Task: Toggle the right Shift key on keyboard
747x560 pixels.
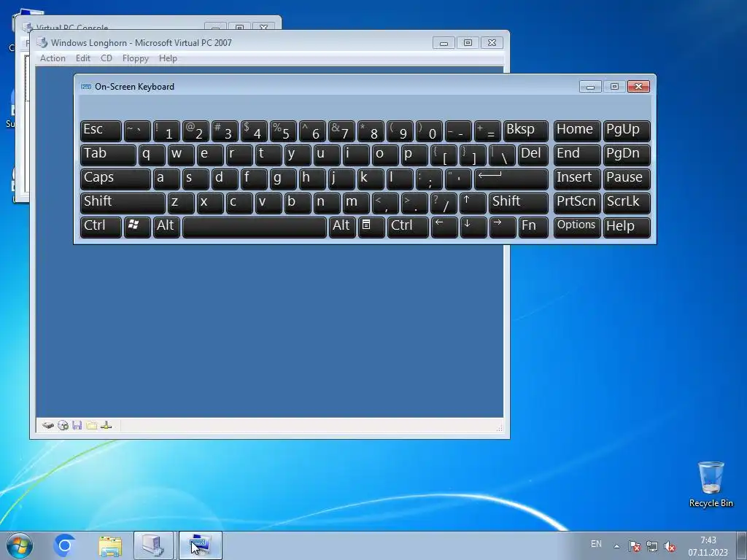Action: click(519, 203)
